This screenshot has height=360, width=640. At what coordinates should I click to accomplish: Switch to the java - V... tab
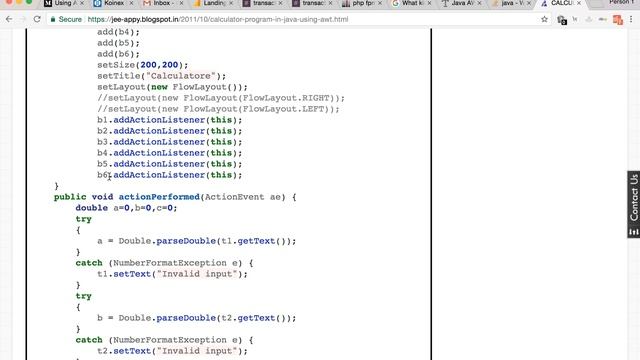click(x=512, y=3)
